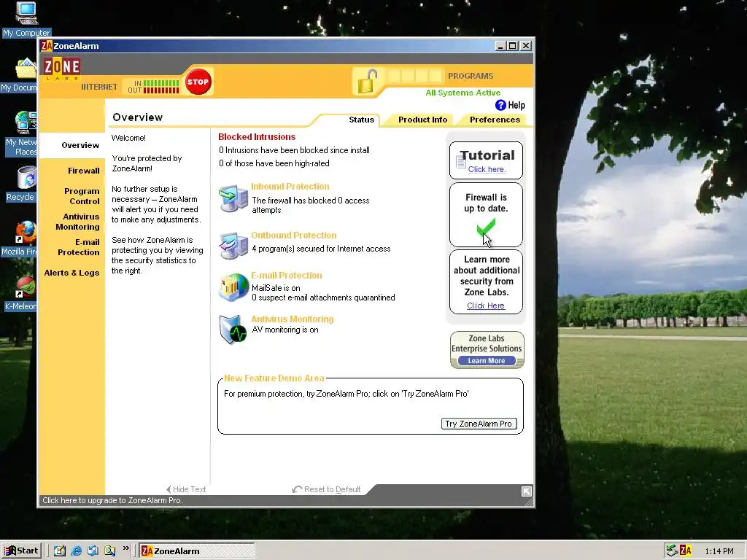Click the taskbar clock showing 1:14 PM
The height and width of the screenshot is (560, 747).
click(719, 551)
